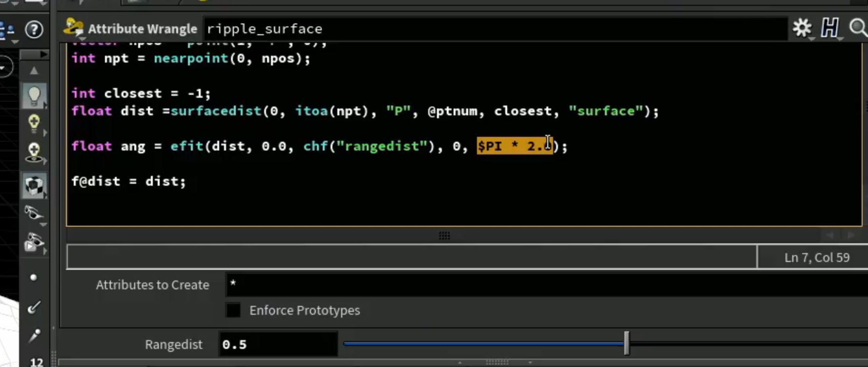Expand the toolbar scroll-up arrow

(x=34, y=71)
